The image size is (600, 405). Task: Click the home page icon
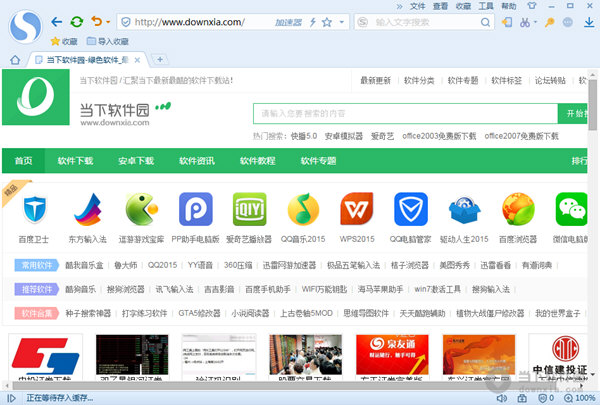(x=15, y=60)
